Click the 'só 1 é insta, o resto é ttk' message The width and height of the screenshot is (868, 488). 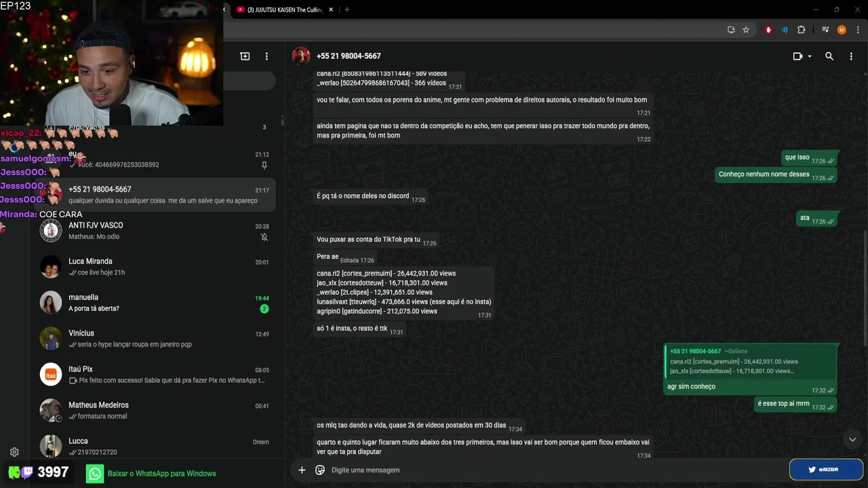(360, 329)
